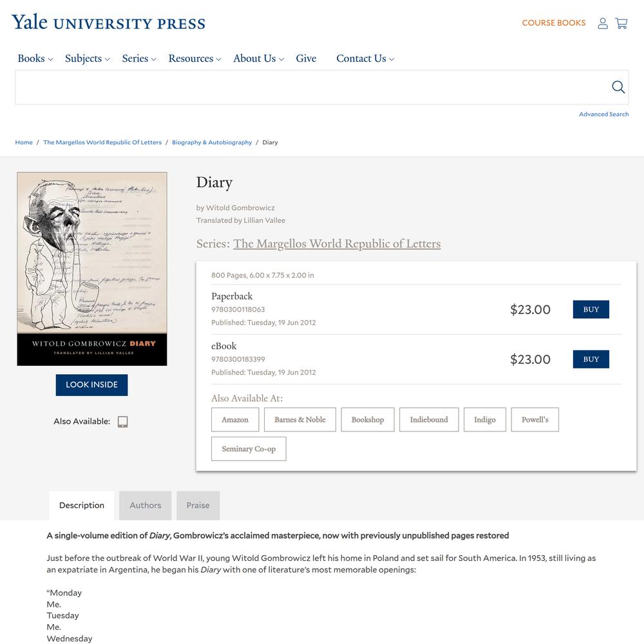Click the Yale University Press logo
The width and height of the screenshot is (644, 644).
pyautogui.click(x=108, y=22)
